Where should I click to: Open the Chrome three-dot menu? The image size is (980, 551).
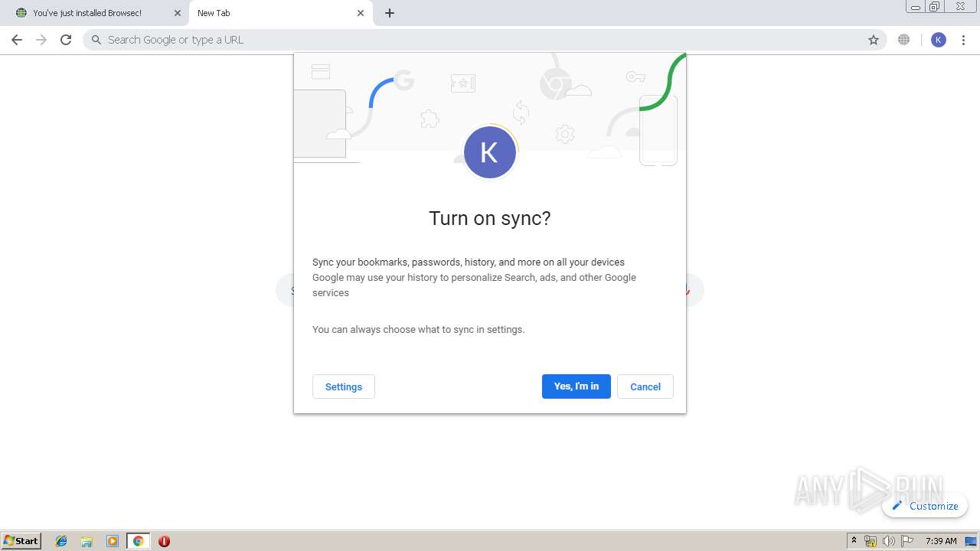(963, 40)
